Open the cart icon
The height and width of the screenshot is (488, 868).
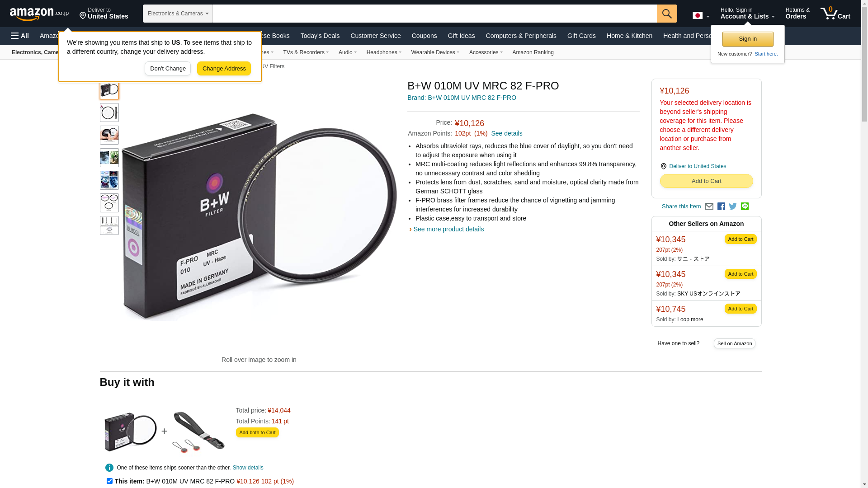click(835, 14)
